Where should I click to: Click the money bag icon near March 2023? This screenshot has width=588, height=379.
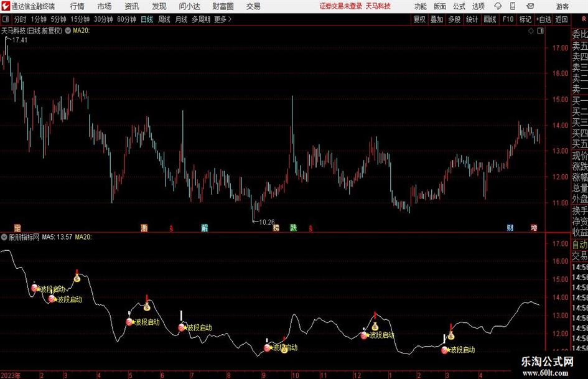[77, 278]
